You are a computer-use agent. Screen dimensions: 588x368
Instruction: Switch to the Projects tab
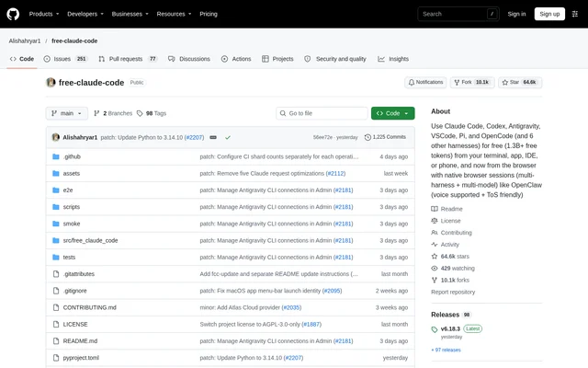[x=277, y=59]
